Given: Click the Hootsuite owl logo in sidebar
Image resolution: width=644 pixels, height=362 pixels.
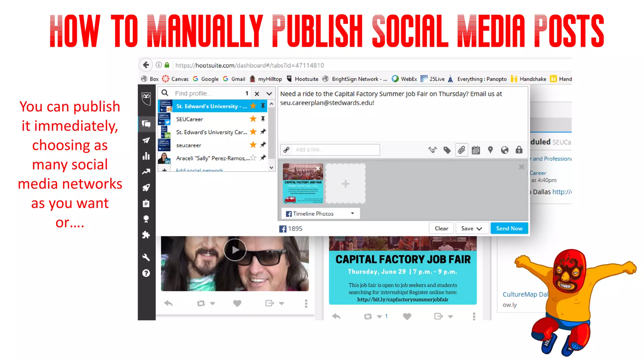Looking at the screenshot, I should pos(146,98).
